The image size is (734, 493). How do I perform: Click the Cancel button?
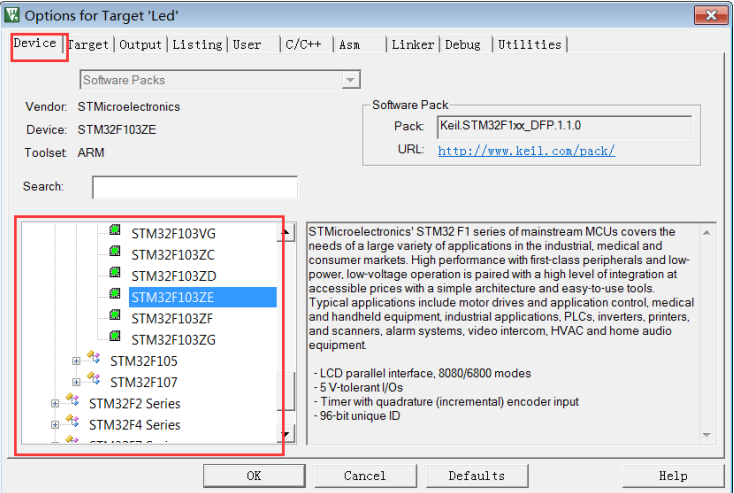(365, 476)
